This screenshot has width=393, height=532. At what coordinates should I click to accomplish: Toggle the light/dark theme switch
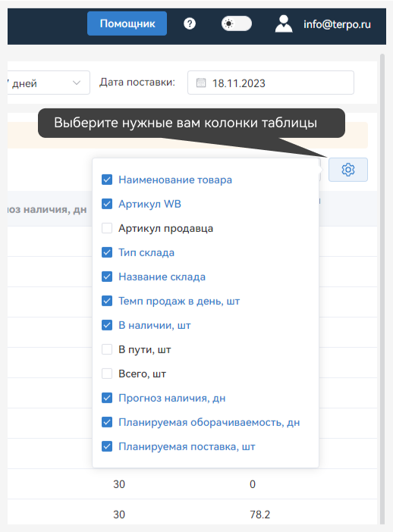point(237,23)
